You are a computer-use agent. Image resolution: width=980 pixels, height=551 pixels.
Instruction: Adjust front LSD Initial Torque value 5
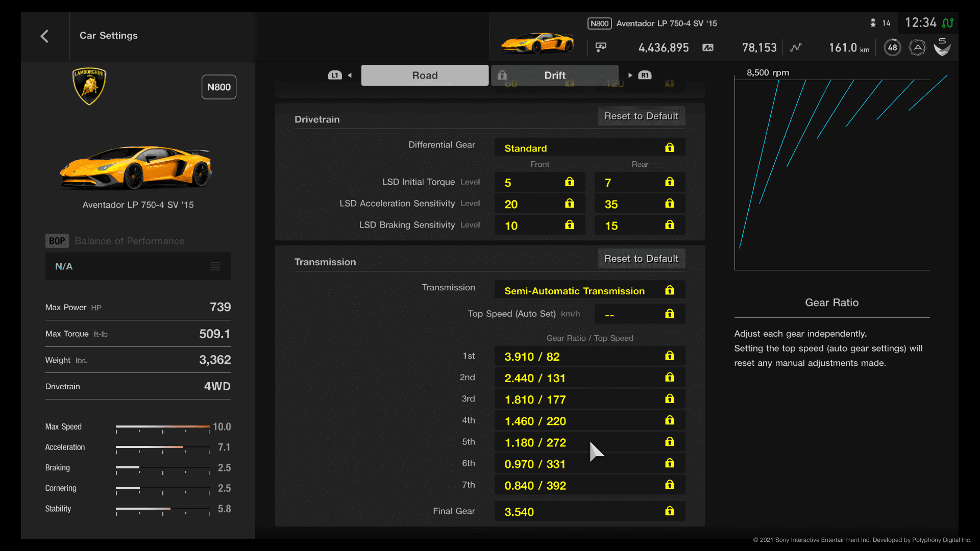coord(540,182)
